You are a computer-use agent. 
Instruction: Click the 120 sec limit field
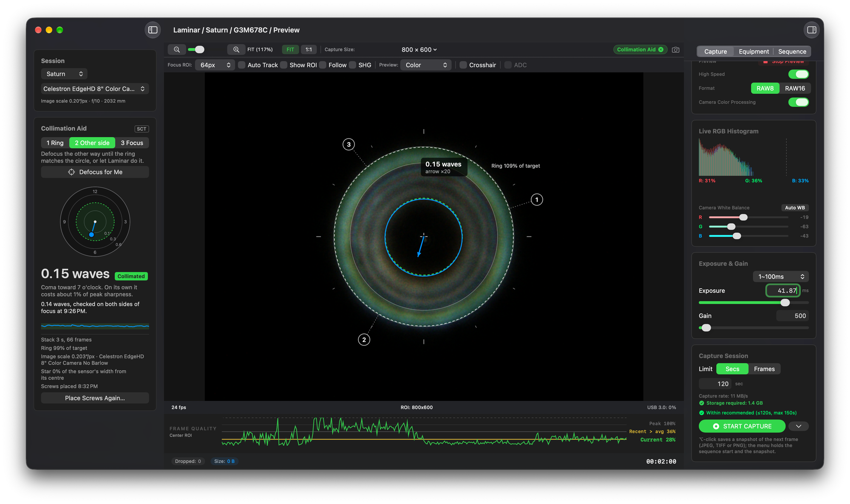click(716, 384)
